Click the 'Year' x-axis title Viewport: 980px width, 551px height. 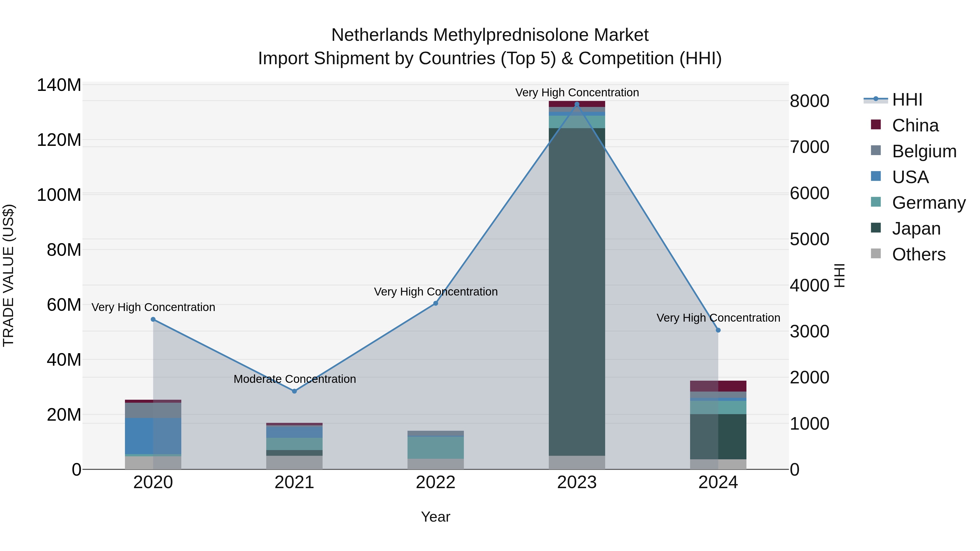tap(436, 517)
